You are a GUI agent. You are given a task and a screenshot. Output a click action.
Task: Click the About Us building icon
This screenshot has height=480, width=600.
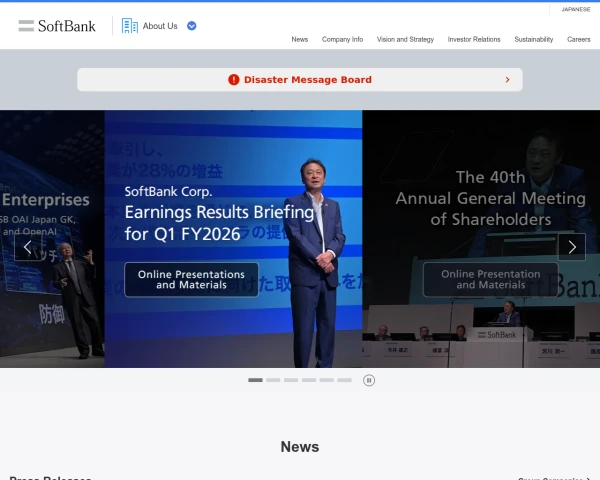[x=130, y=26]
